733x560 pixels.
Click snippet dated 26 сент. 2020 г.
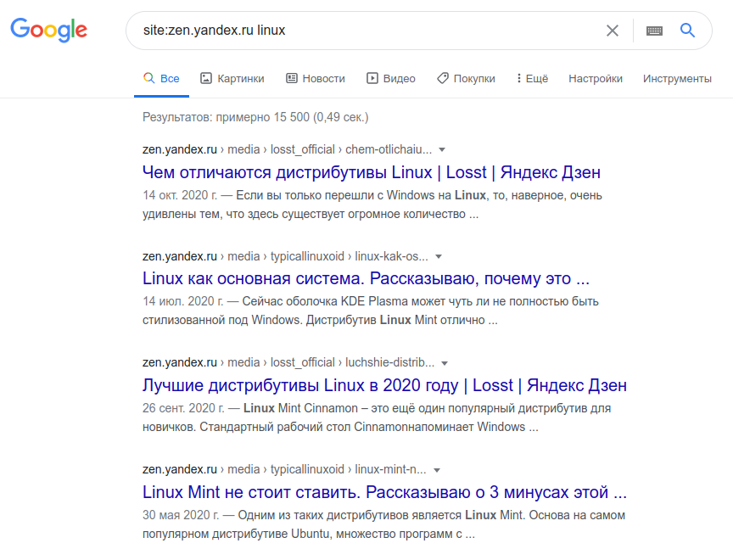(377, 417)
